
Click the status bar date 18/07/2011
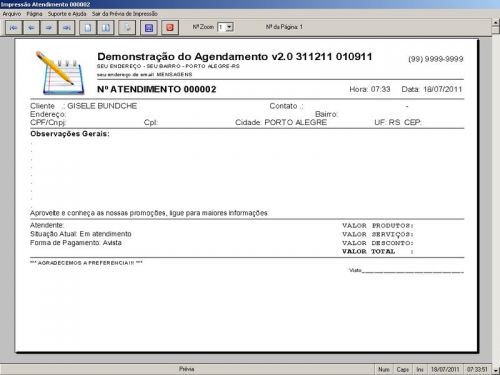pos(445,369)
